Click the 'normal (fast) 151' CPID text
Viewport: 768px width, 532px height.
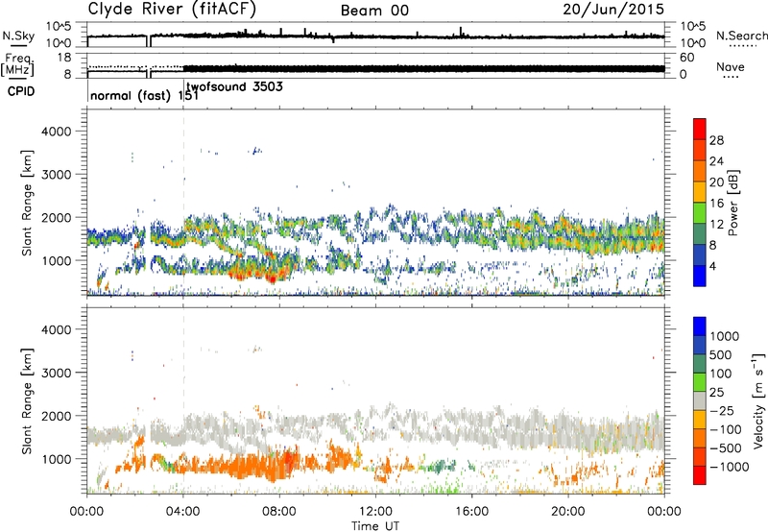[145, 95]
